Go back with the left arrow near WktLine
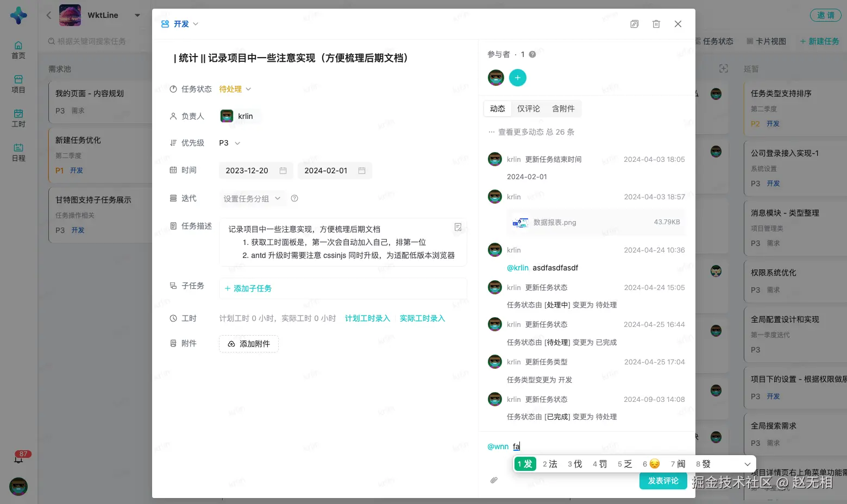 [49, 15]
